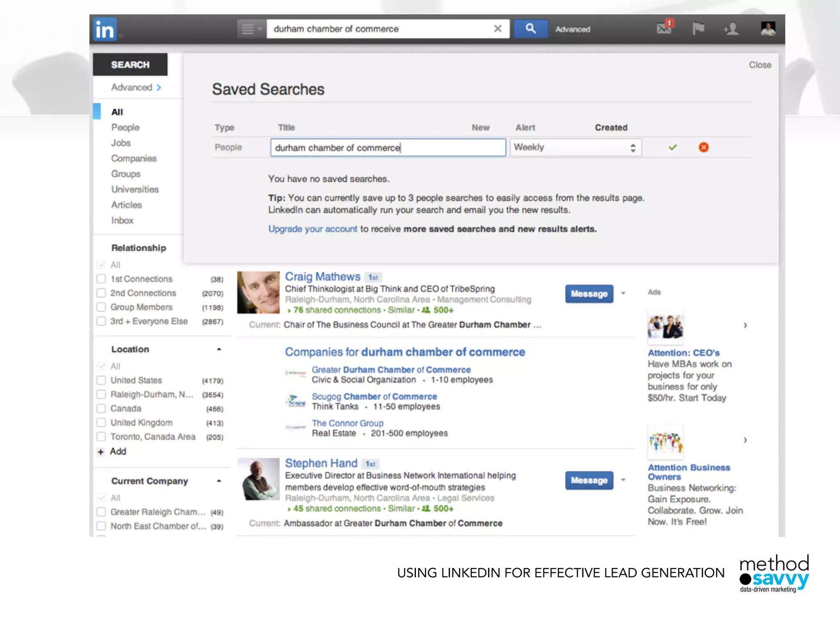
Task: Open the search category menu icon
Action: pos(251,29)
